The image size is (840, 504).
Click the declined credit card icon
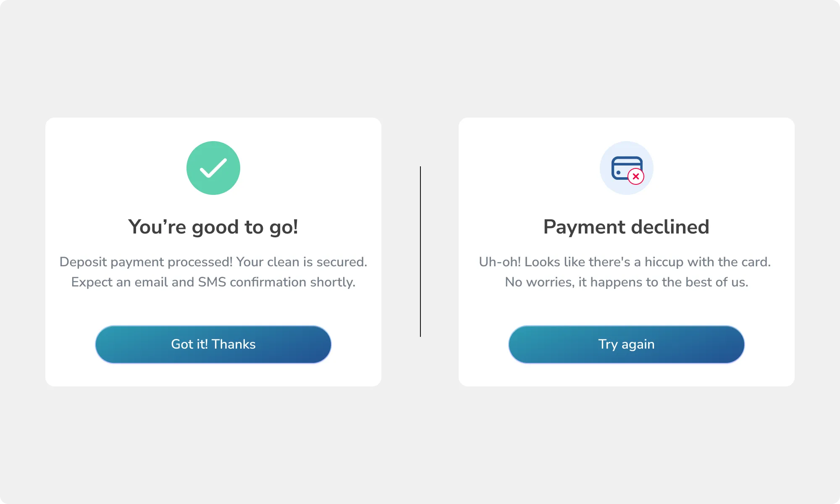coord(626,167)
